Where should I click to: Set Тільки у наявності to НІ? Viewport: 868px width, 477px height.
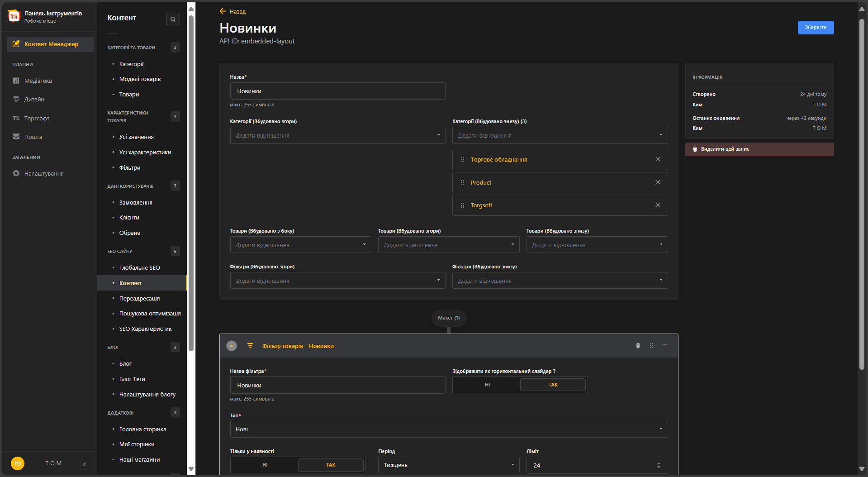pyautogui.click(x=265, y=465)
